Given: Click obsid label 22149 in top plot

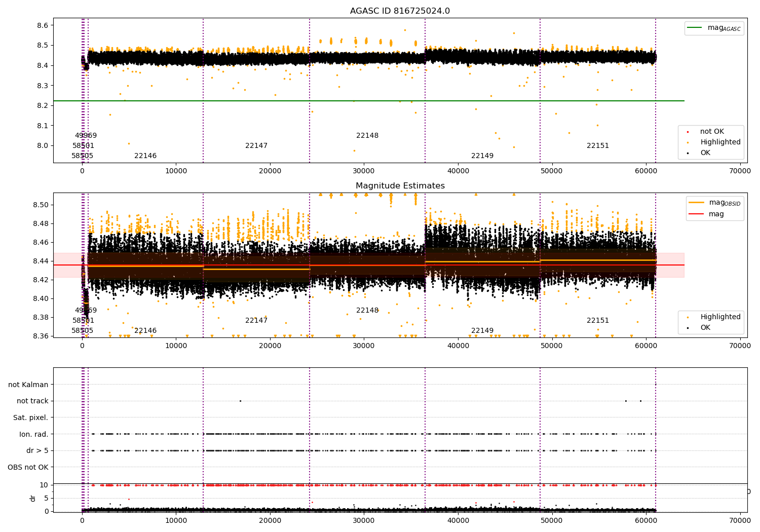Looking at the screenshot, I should [x=482, y=156].
